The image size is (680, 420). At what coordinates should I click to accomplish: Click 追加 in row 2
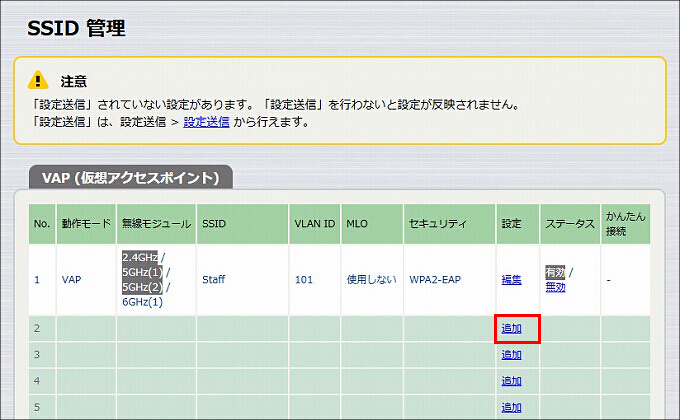pyautogui.click(x=511, y=328)
